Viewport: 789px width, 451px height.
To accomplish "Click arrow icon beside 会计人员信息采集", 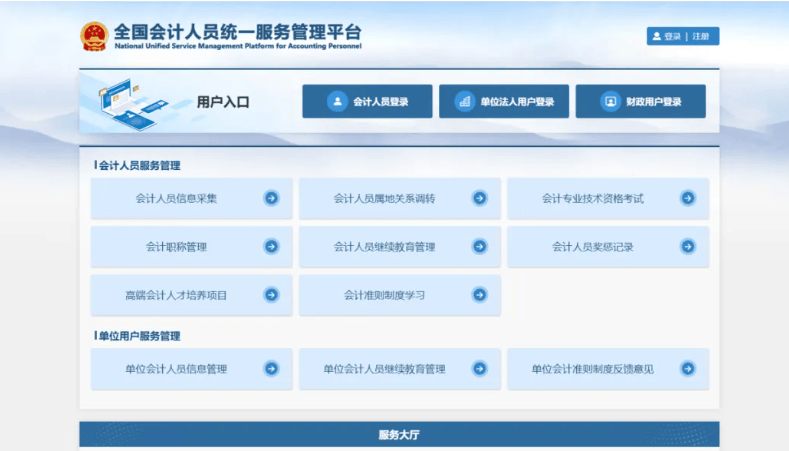I will click(x=271, y=198).
